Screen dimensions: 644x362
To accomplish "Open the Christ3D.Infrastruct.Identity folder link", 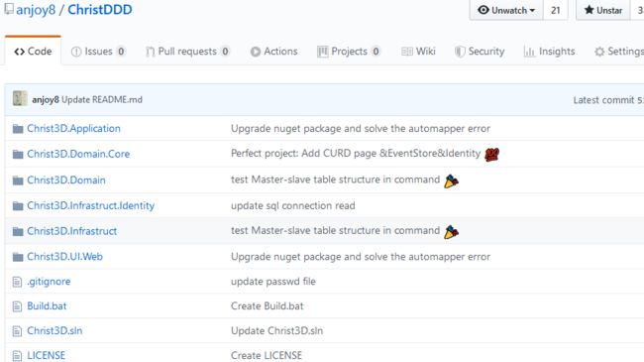I will click(91, 205).
